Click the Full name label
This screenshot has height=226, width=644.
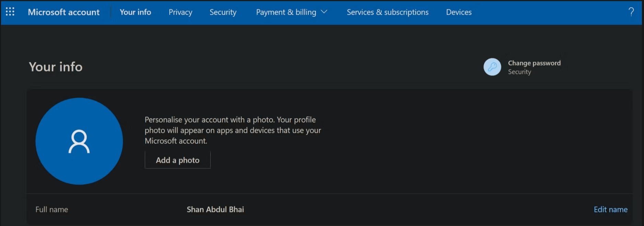(52, 210)
